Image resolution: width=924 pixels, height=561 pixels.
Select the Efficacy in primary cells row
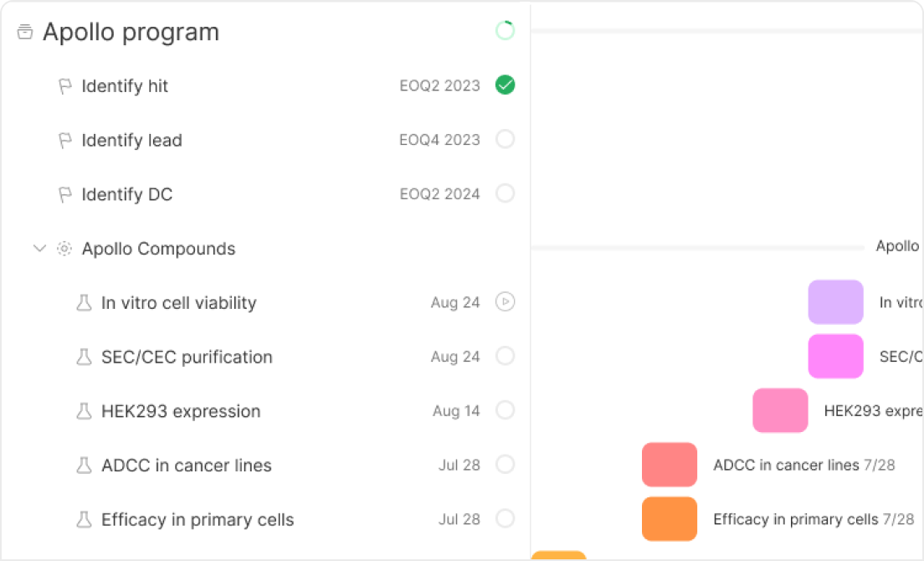[x=265, y=519]
